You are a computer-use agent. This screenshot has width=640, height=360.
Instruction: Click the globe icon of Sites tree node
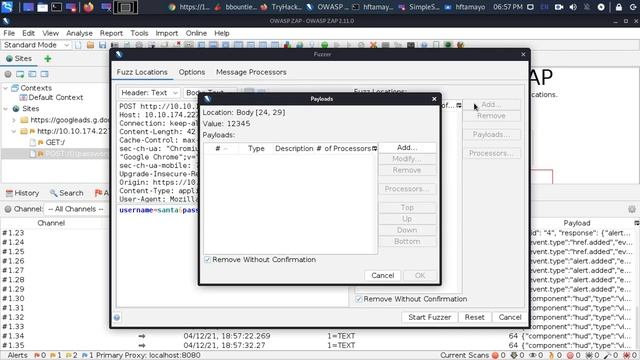(x=16, y=109)
